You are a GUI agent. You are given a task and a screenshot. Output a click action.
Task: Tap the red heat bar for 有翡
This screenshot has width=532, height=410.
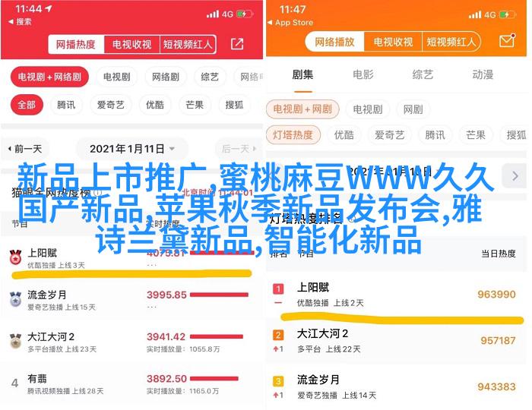[214, 378]
